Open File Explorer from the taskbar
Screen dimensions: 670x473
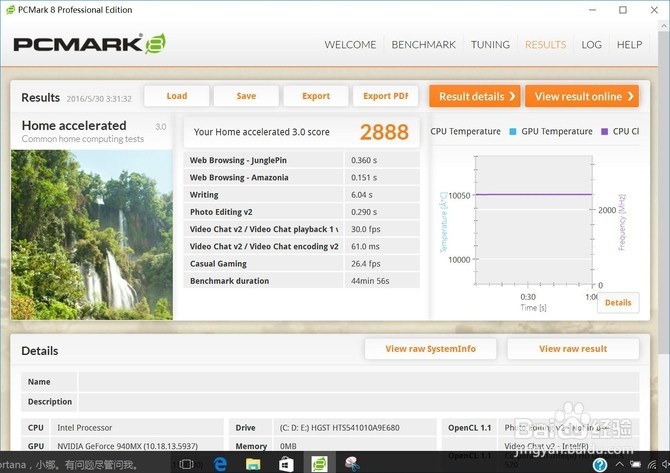[253, 464]
